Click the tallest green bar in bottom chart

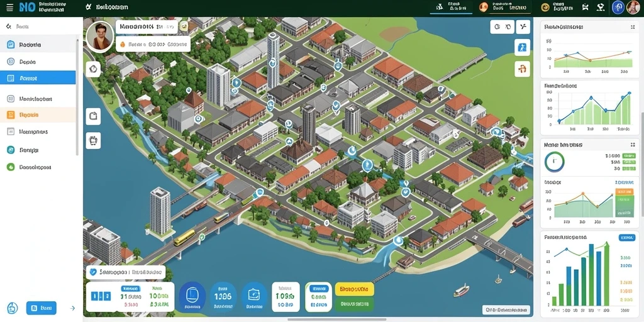pyautogui.click(x=608, y=274)
